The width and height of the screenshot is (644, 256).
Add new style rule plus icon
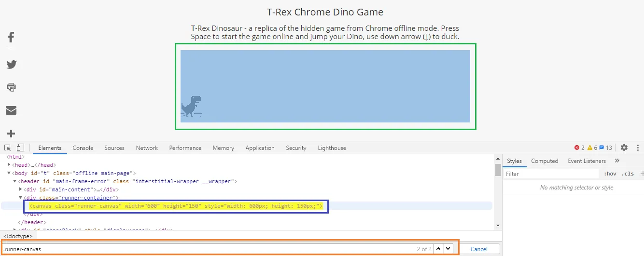pyautogui.click(x=642, y=174)
